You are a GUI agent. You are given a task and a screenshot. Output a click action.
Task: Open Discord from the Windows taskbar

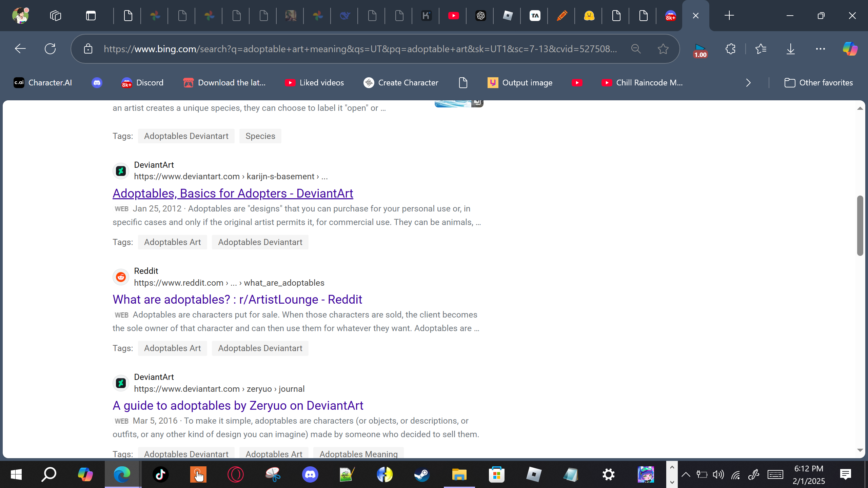310,474
